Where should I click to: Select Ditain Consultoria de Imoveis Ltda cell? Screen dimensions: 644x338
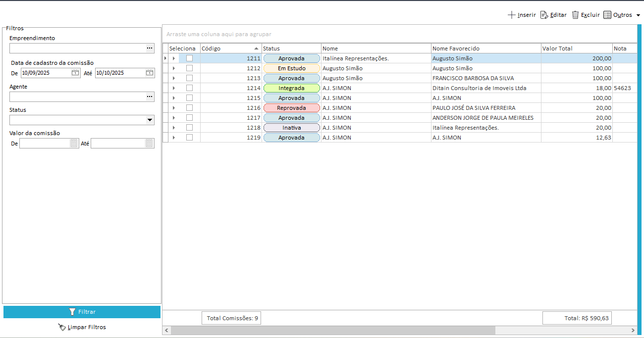click(486, 88)
